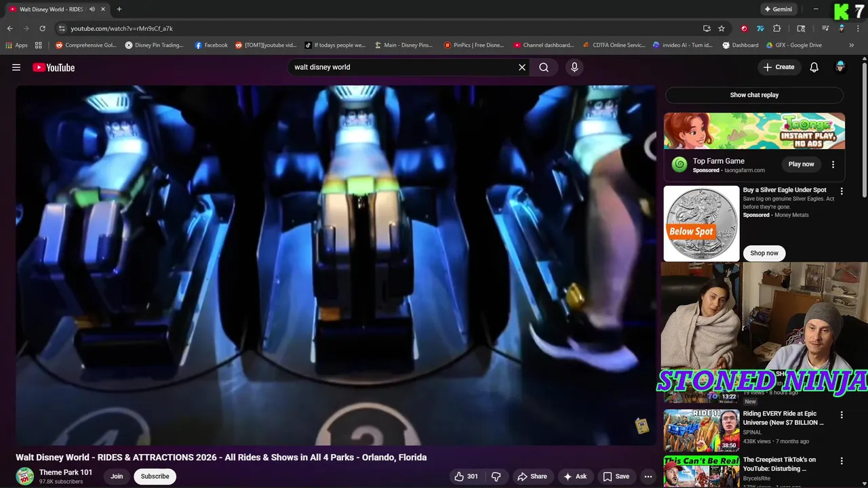868x488 pixels.
Task: Join the Theme Park 101 channel
Action: [117, 476]
